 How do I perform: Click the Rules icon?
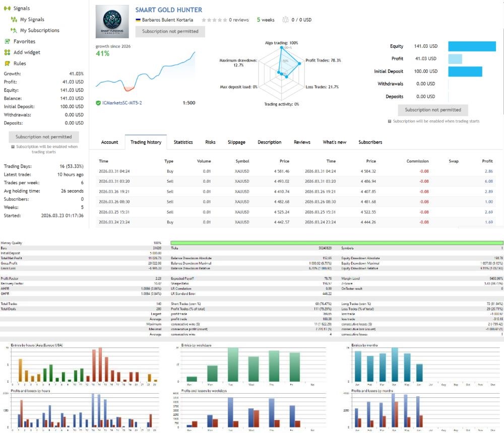coord(8,63)
